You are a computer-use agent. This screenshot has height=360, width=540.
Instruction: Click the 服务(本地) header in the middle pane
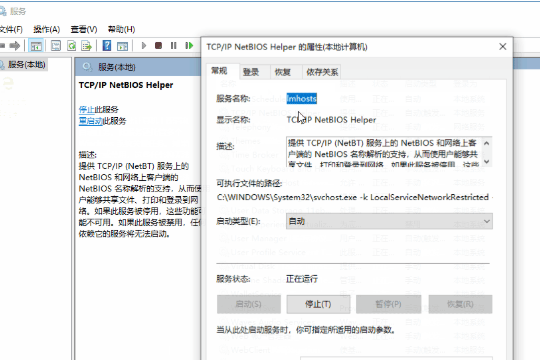click(x=117, y=67)
